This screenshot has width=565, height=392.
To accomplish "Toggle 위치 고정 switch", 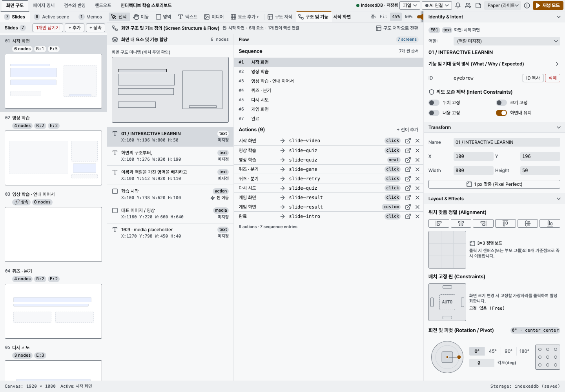I will 434,103.
